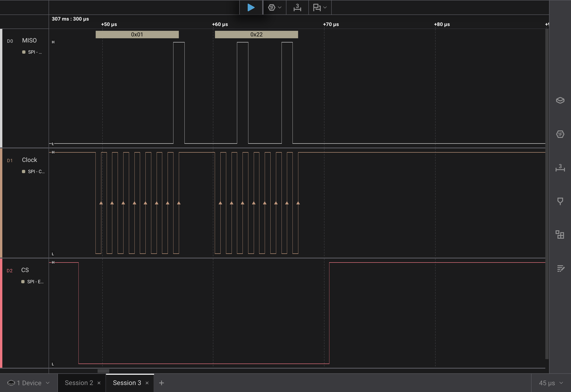Open the Annotations panel in the right sidebar

point(560,201)
